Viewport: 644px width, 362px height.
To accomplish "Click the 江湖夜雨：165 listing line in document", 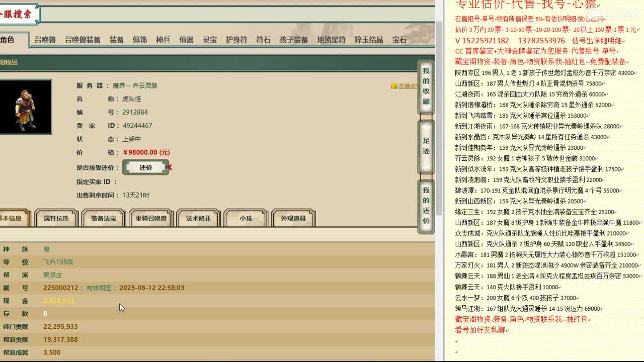I will point(532,94).
